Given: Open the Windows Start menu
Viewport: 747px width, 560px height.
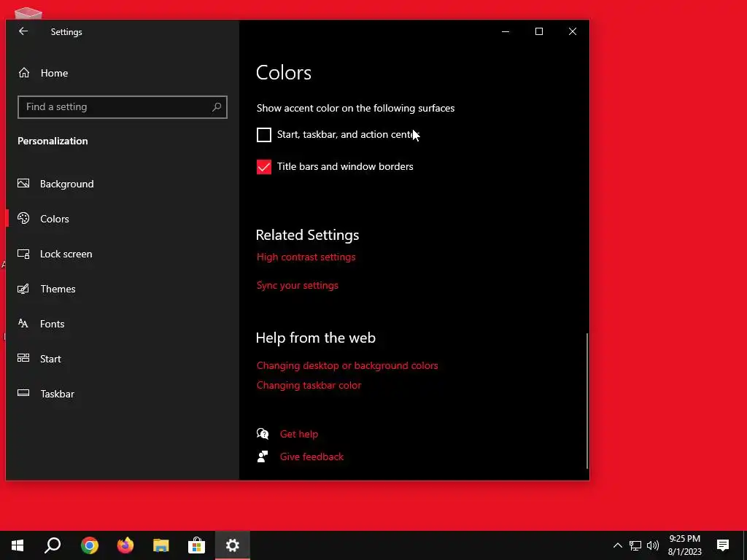Looking at the screenshot, I should coord(18,545).
